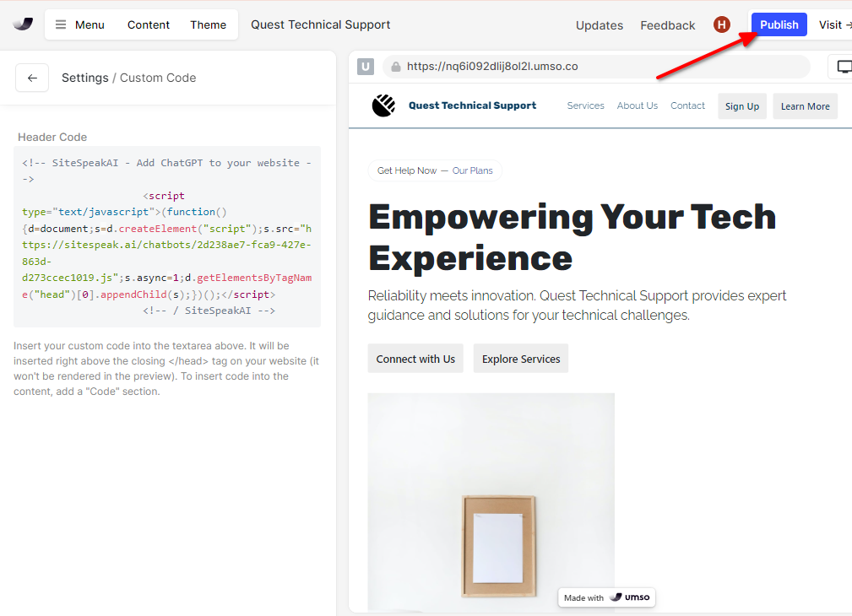852x616 pixels.
Task: Open Contact in the site navigation
Action: coord(687,105)
